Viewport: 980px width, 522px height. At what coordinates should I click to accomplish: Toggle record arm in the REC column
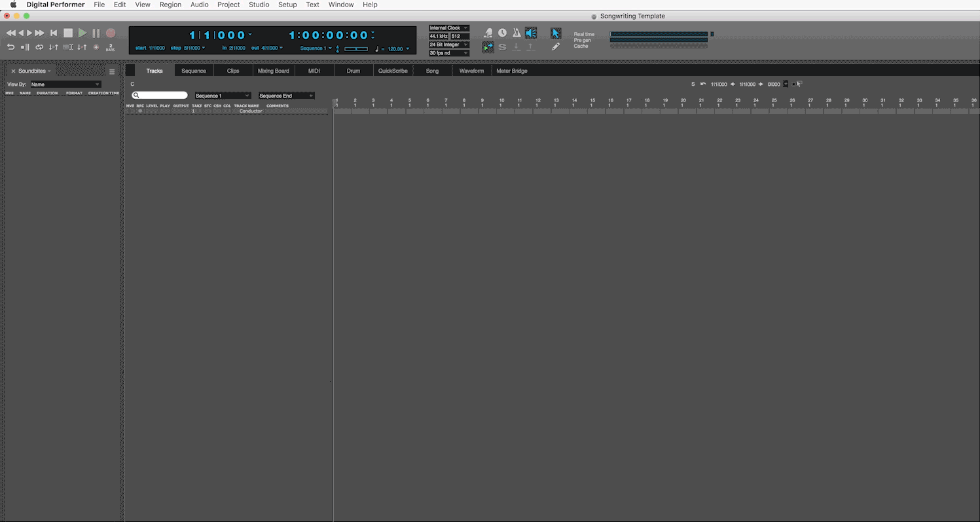point(140,111)
